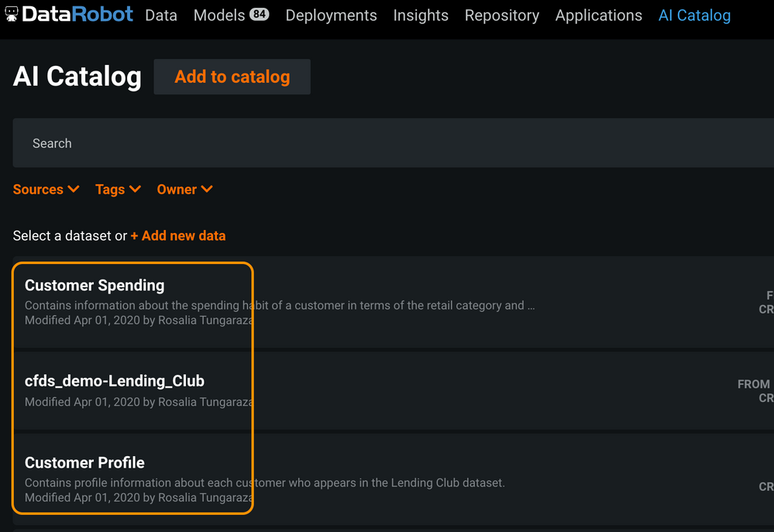The image size is (774, 532).
Task: Click the + Add new data link
Action: [x=178, y=236]
